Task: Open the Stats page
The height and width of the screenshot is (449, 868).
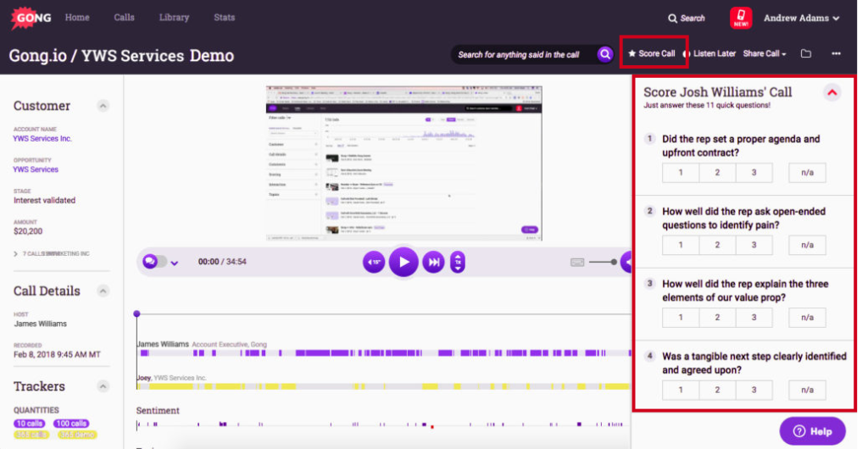Action: pos(224,18)
